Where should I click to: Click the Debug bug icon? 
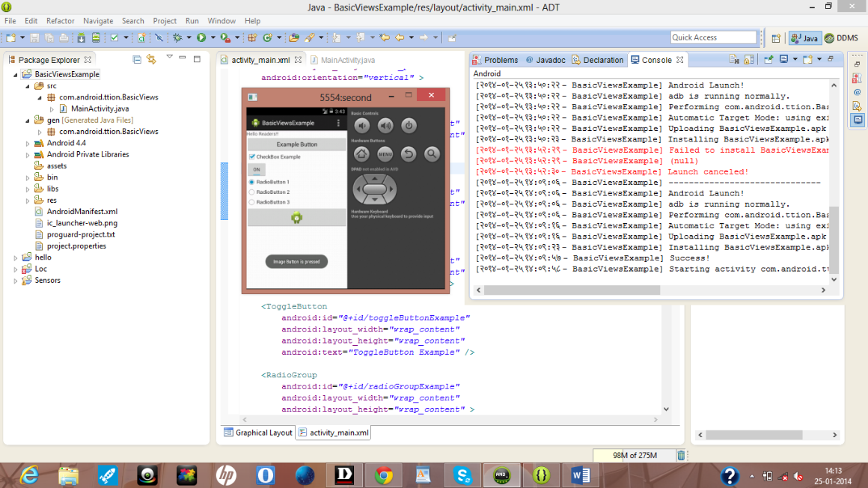[177, 37]
